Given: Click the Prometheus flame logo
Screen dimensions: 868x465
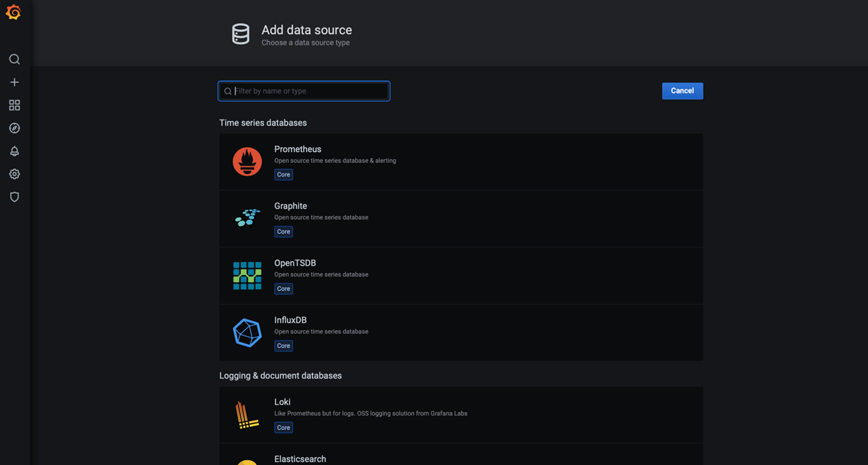Looking at the screenshot, I should [247, 161].
